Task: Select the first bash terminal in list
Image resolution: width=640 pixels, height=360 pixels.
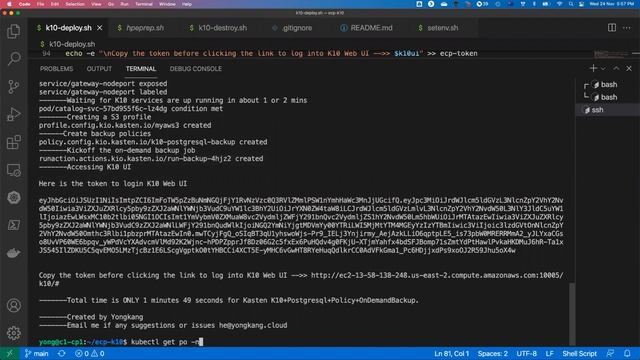Action: [608, 84]
